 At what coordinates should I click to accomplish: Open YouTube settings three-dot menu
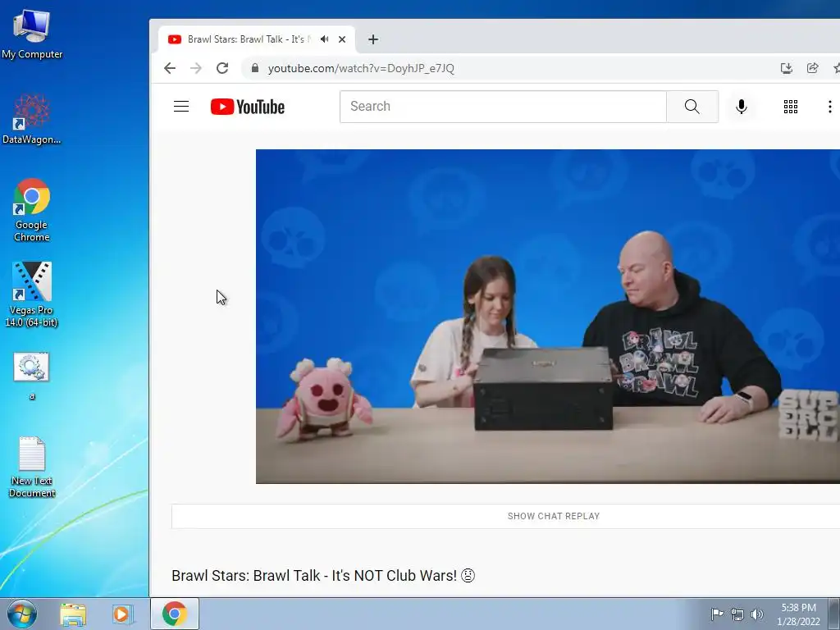click(x=830, y=107)
